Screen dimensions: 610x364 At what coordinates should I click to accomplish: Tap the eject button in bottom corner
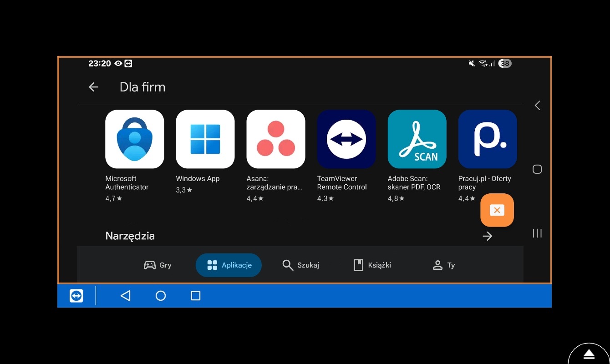tap(589, 354)
